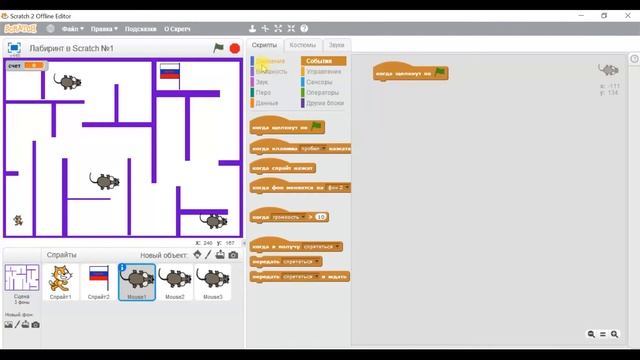Click the Scratch logo

coord(20,29)
